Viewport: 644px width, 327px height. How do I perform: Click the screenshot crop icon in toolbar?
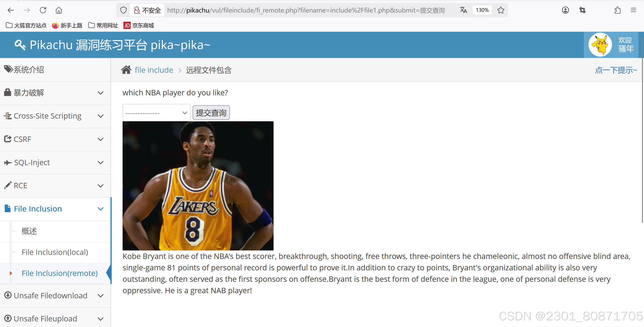[582, 10]
